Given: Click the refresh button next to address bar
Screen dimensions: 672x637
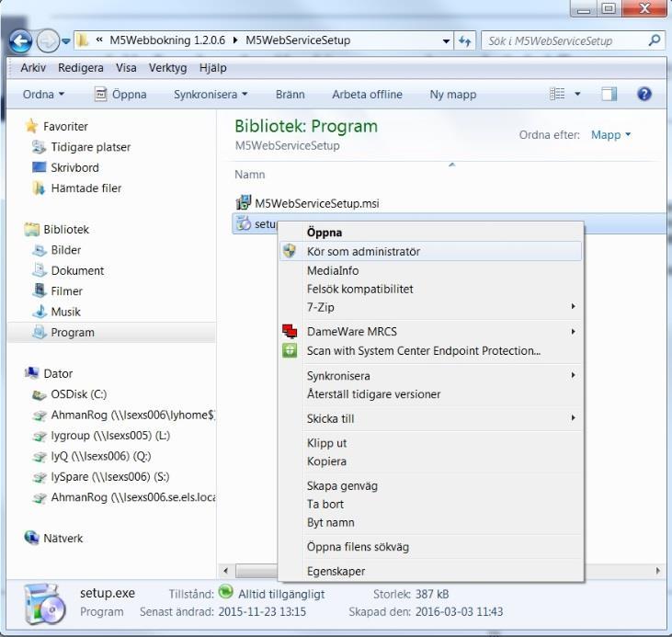Looking at the screenshot, I should (x=465, y=41).
